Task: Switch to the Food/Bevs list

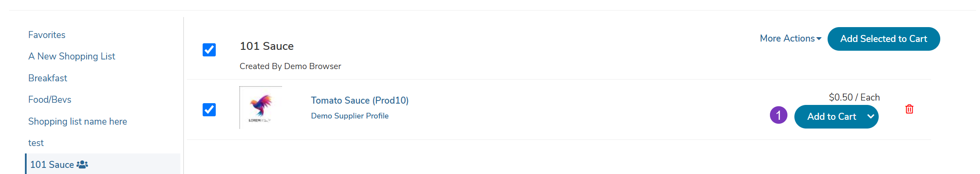Action: point(50,99)
